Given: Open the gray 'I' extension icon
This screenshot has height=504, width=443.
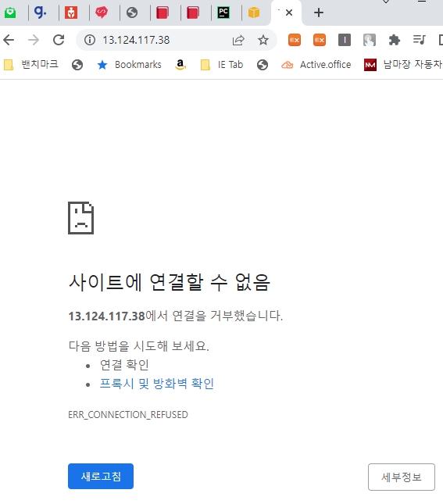Looking at the screenshot, I should click(345, 40).
